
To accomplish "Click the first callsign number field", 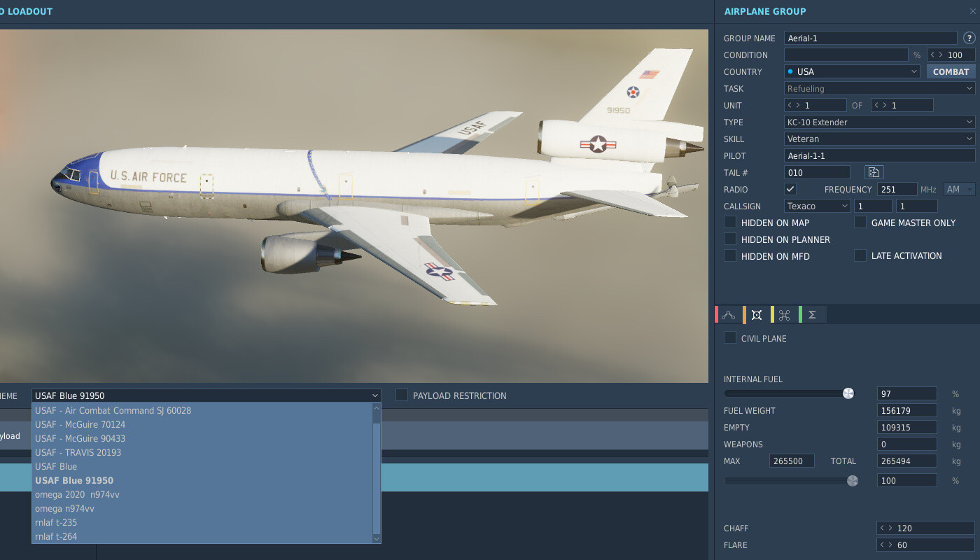I will [x=873, y=206].
